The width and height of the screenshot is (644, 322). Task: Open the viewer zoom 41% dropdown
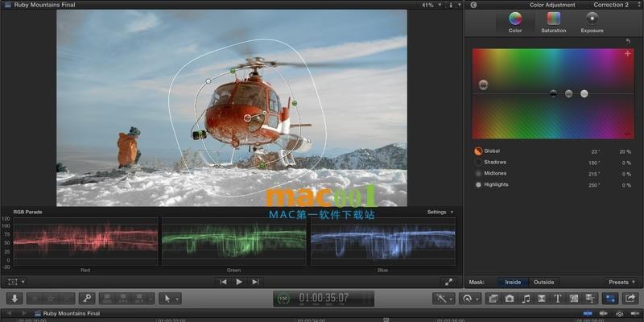coord(431,5)
